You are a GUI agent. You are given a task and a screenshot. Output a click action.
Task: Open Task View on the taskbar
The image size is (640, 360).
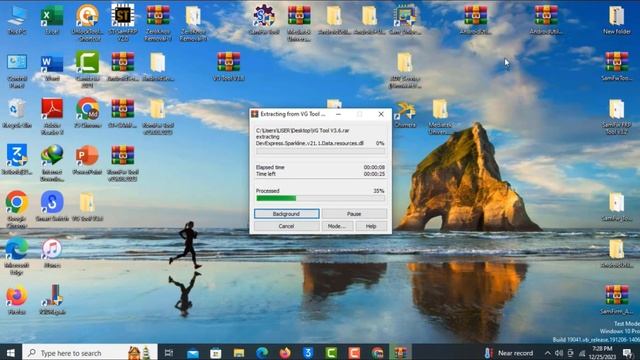pyautogui.click(x=169, y=353)
